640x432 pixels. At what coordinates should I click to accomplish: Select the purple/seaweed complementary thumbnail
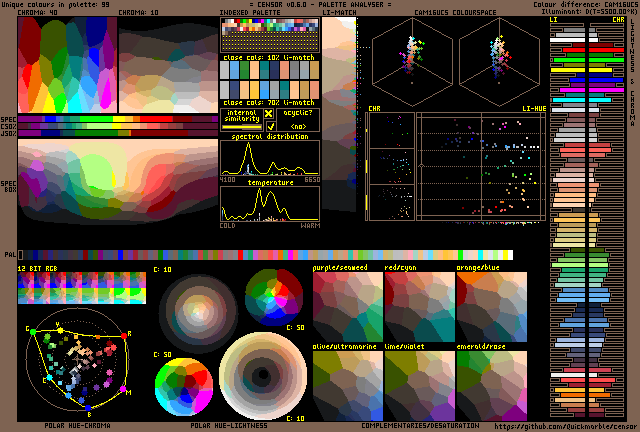347,305
